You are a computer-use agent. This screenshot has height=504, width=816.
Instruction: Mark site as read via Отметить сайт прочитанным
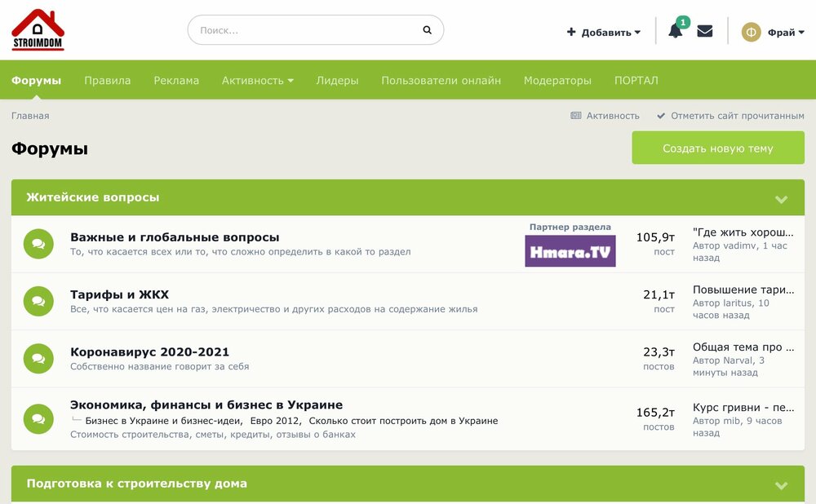[x=730, y=116]
